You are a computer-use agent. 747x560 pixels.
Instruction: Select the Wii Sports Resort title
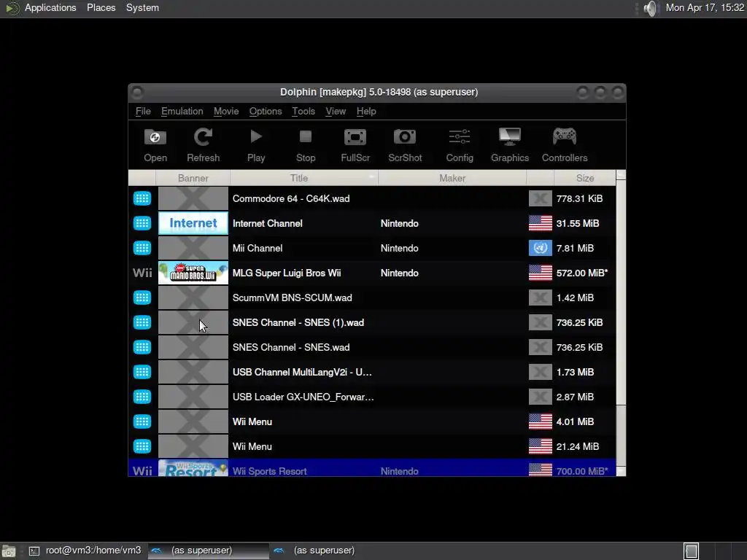(x=270, y=471)
